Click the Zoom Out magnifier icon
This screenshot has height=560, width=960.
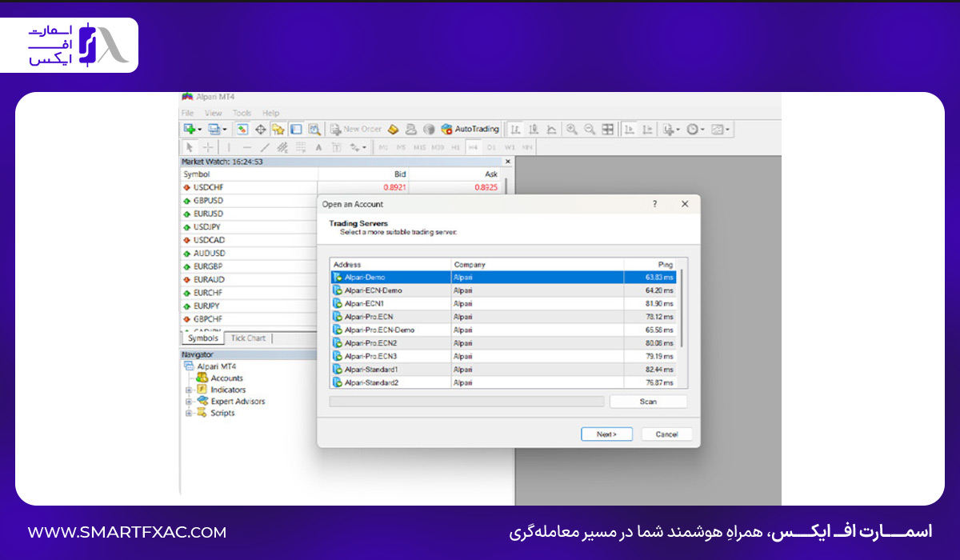click(x=590, y=129)
